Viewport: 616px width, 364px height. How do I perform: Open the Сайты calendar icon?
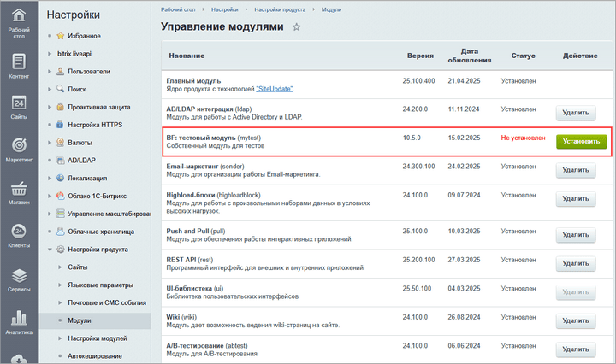pos(19,103)
